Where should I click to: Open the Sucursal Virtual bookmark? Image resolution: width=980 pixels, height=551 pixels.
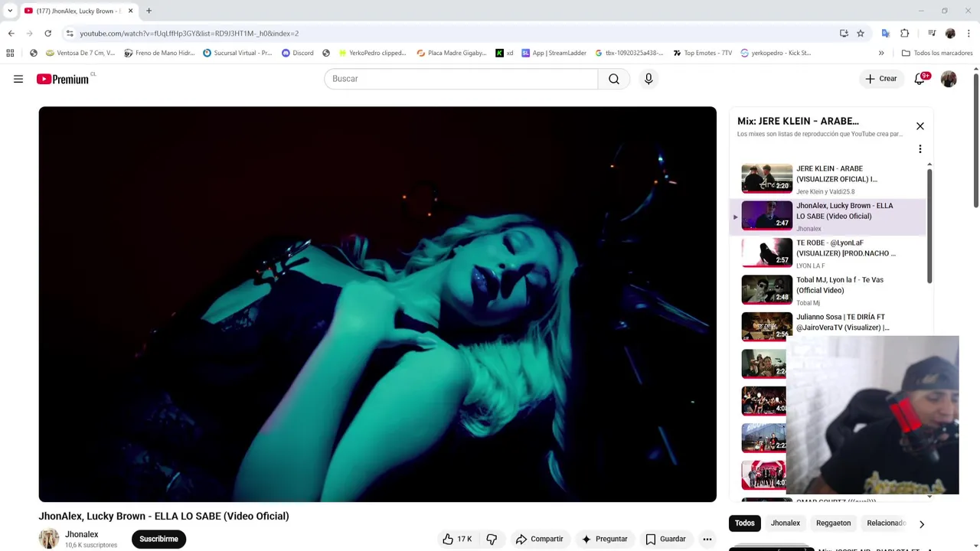click(x=237, y=53)
